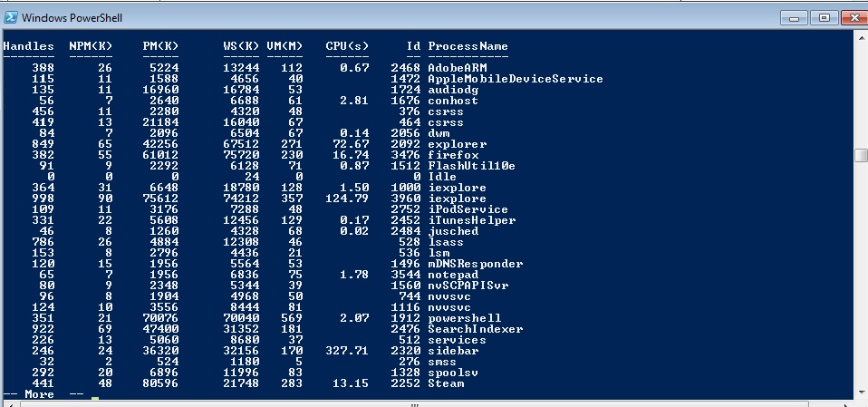The height and width of the screenshot is (407, 868).
Task: Select the smss process name
Action: [442, 363]
